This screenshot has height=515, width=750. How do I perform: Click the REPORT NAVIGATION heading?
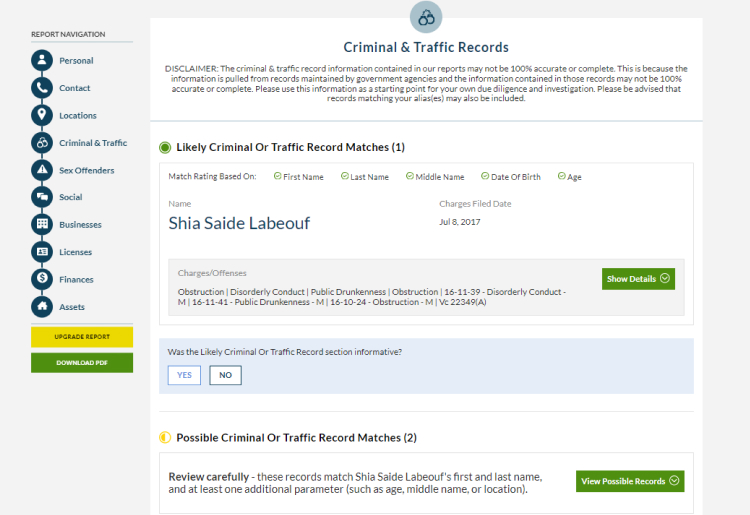click(68, 34)
